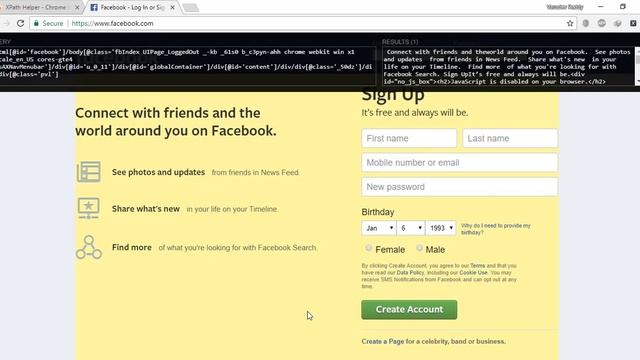Screen dimensions: 640x360
Task: Focus the New password field
Action: click(x=460, y=187)
